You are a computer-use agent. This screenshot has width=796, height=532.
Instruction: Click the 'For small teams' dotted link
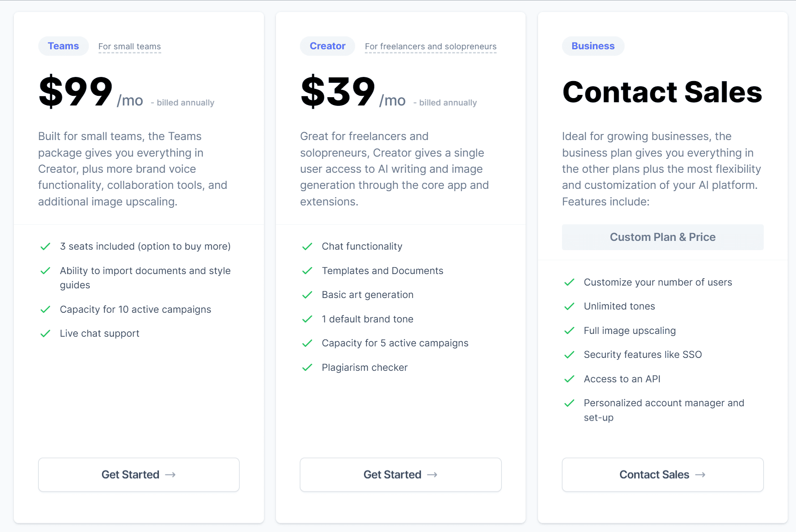coord(129,47)
